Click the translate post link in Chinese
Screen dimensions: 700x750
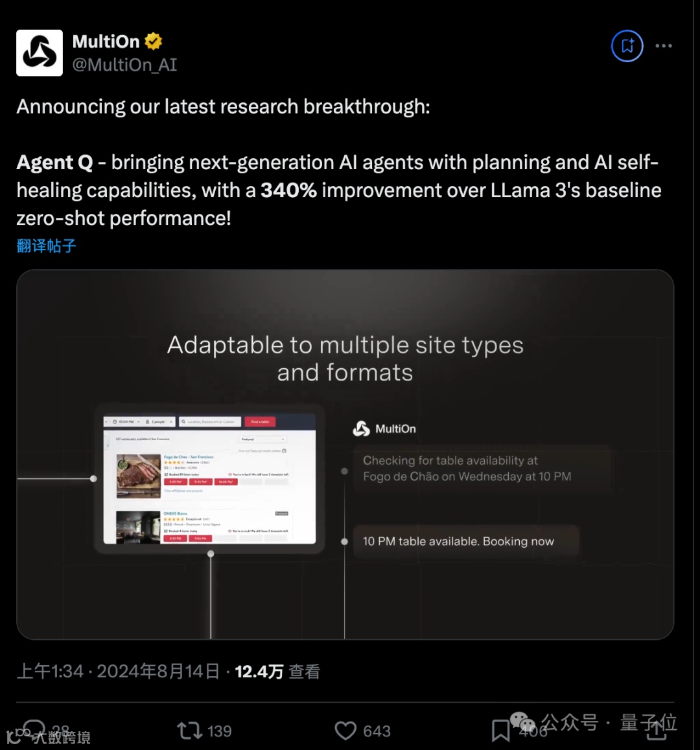(x=47, y=246)
